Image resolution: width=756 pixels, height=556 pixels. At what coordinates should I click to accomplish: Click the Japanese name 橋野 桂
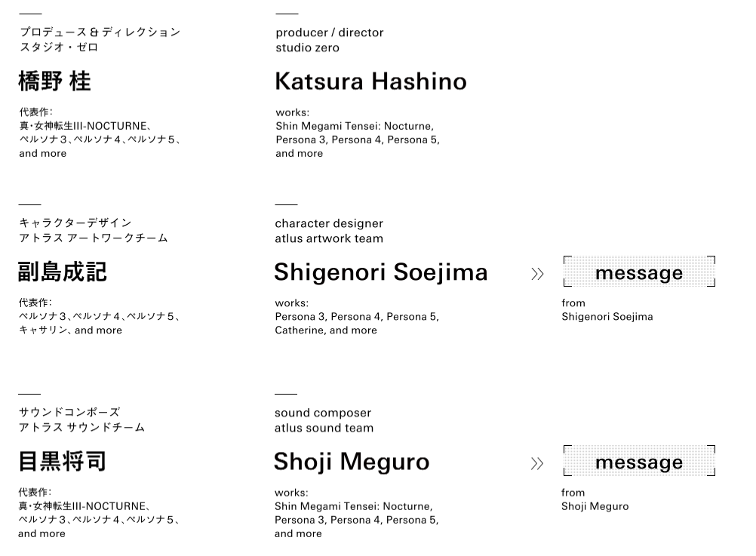click(54, 81)
